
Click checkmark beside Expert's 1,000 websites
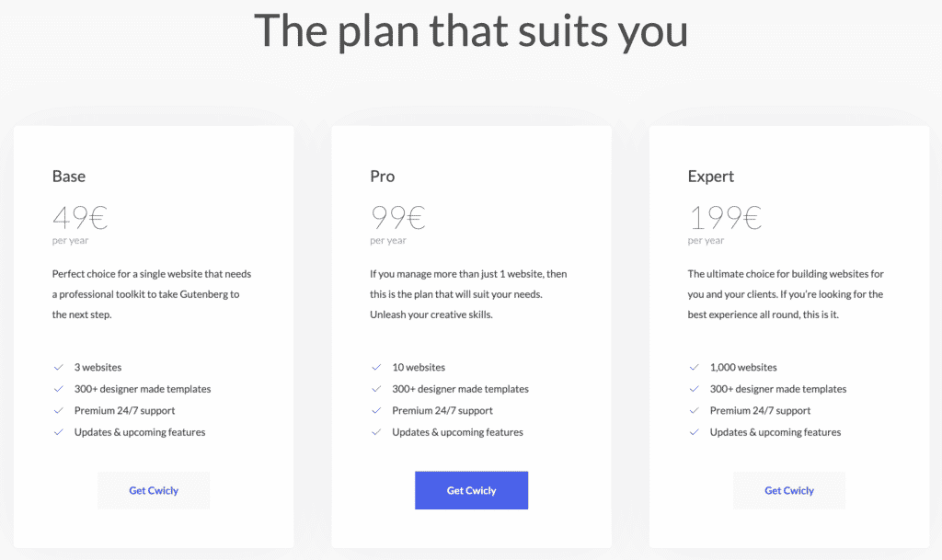[694, 367]
